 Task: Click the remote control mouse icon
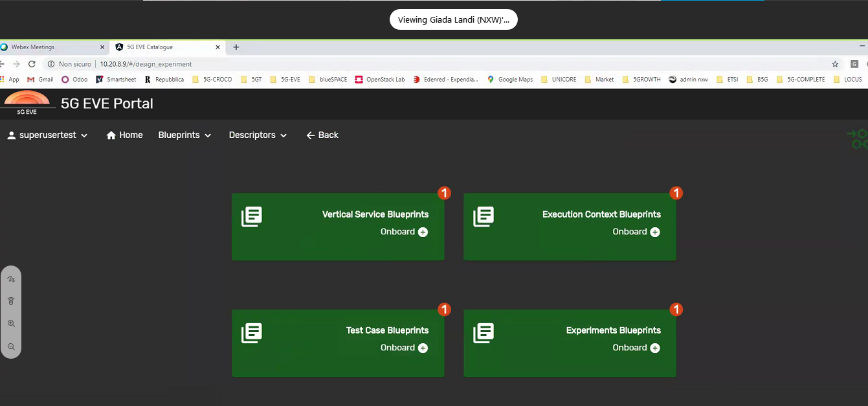(11, 301)
